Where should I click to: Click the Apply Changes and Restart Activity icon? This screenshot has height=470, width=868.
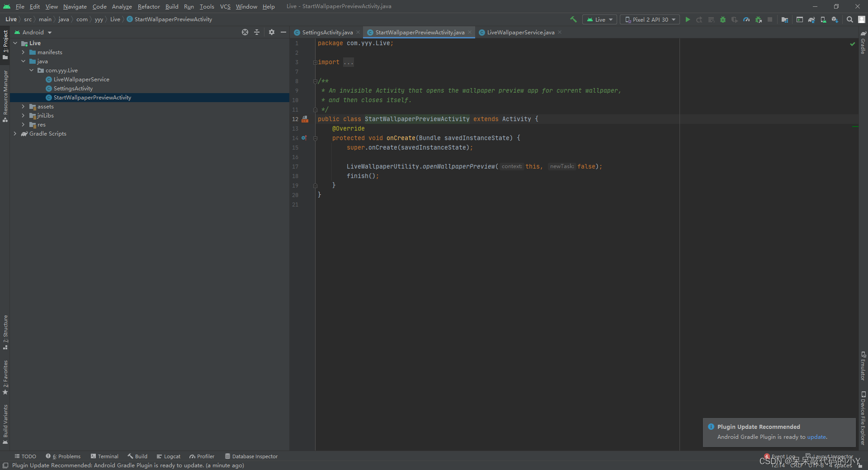(x=699, y=19)
